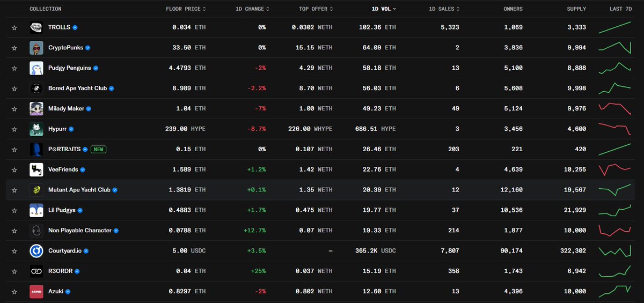This screenshot has height=303, width=644.
Task: Open the Bored Ape Yacht Club name link
Action: [77, 88]
